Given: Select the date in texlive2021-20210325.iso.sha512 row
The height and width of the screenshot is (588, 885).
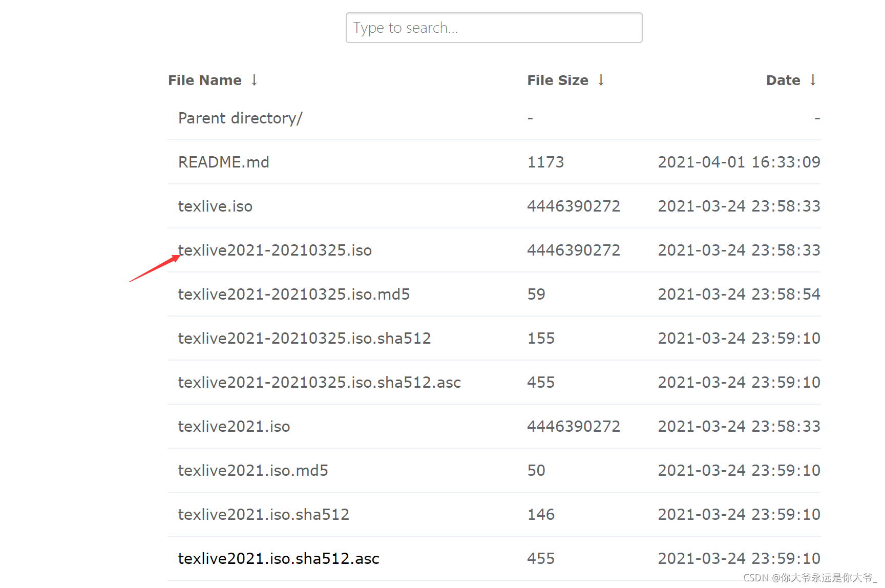Looking at the screenshot, I should coord(739,339).
